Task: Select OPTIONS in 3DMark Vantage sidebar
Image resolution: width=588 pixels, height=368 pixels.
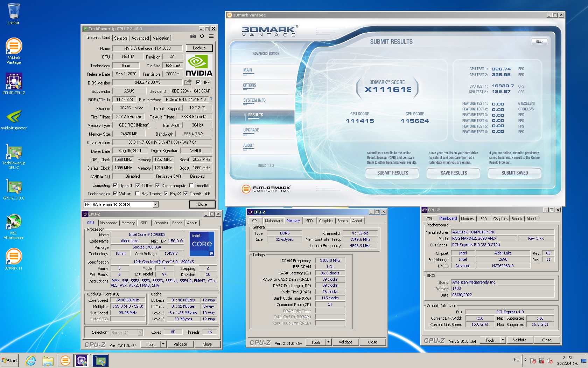Action: tap(250, 85)
